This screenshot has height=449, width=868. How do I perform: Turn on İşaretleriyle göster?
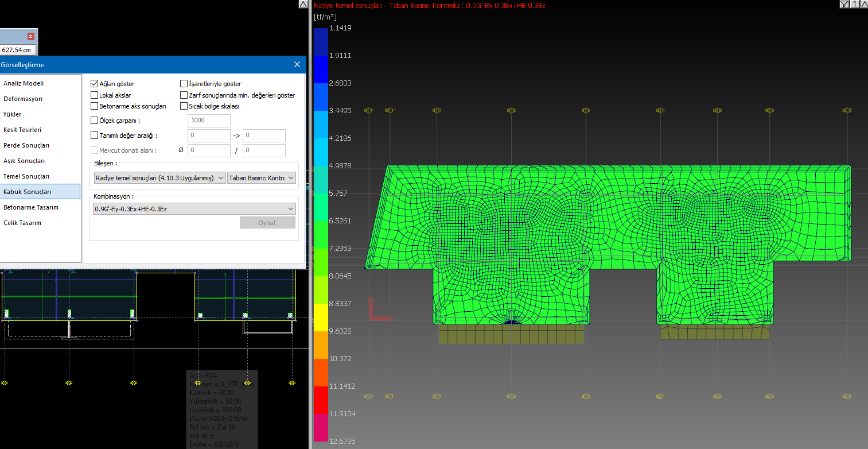click(x=184, y=84)
